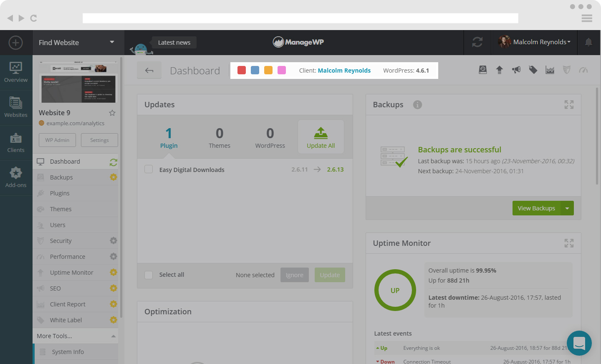
Task: Open the browser hamburger menu
Action: pos(587,18)
